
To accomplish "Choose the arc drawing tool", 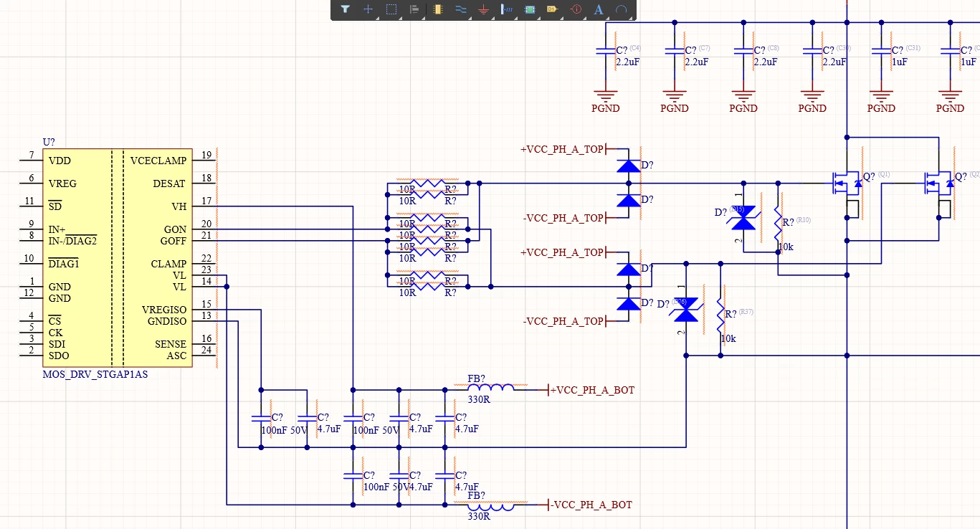I will point(622,9).
